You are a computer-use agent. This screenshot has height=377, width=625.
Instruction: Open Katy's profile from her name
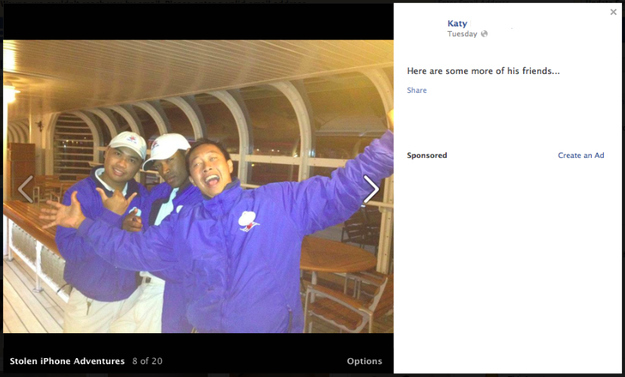[457, 24]
